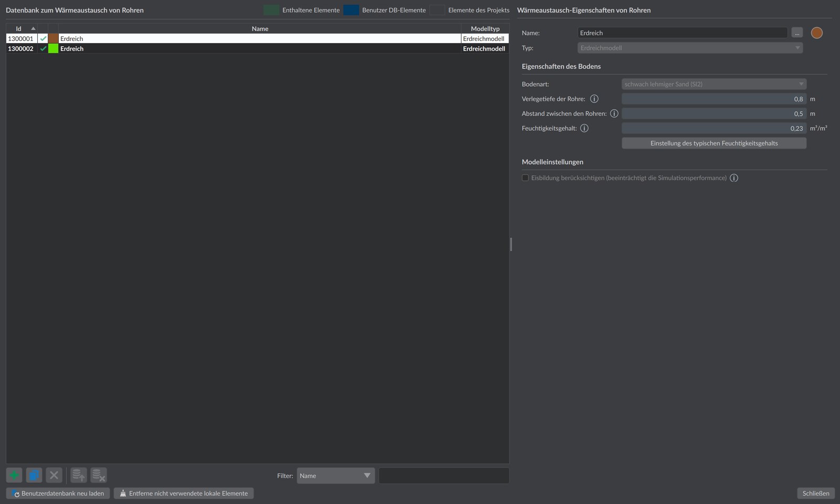The height and width of the screenshot is (504, 840).
Task: Open info for Verlegetiefe der Rohre
Action: (594, 99)
